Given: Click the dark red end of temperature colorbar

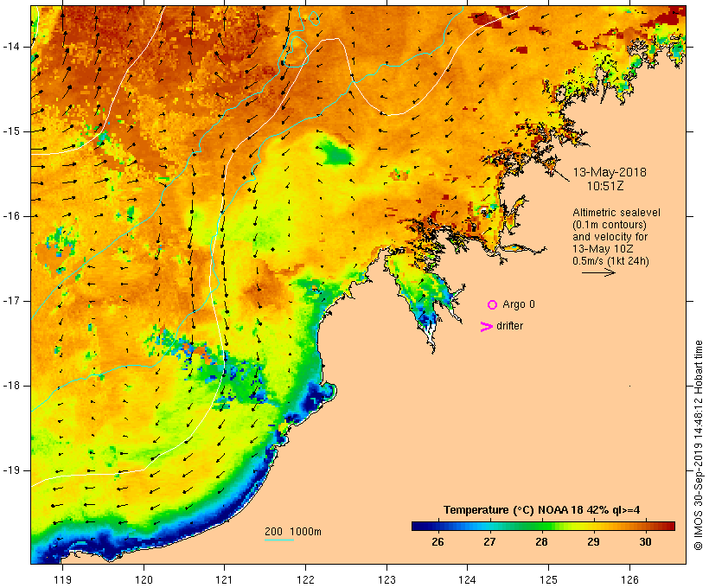Looking at the screenshot, I should [x=668, y=526].
